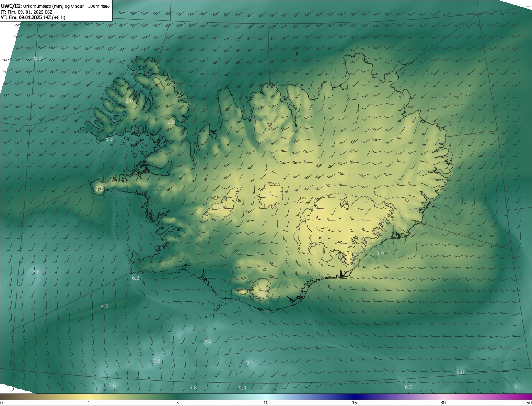532x406 pixels.
Task: Click the 3.9 value off the southeast coast
Action: pyautogui.click(x=380, y=253)
